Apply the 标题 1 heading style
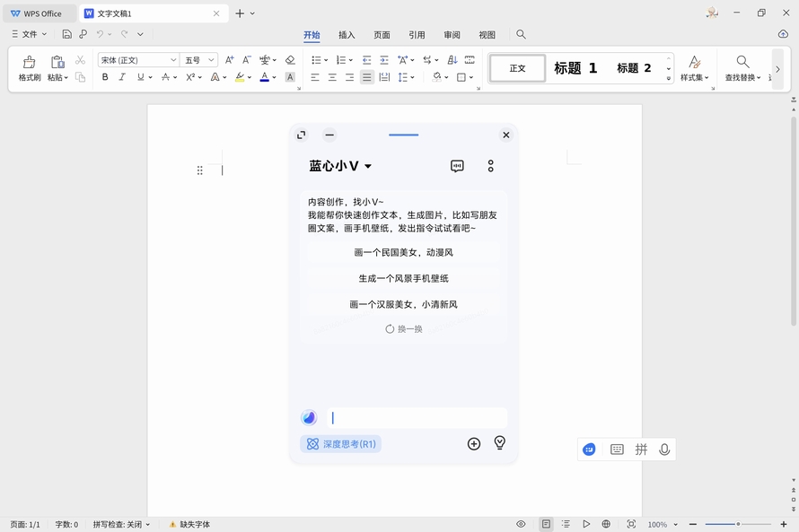799x532 pixels. [x=575, y=68]
